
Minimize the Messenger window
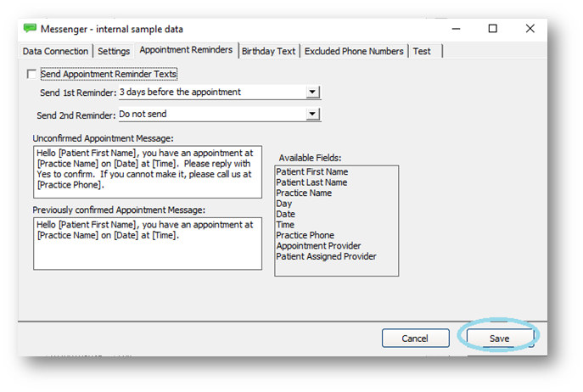(x=457, y=29)
